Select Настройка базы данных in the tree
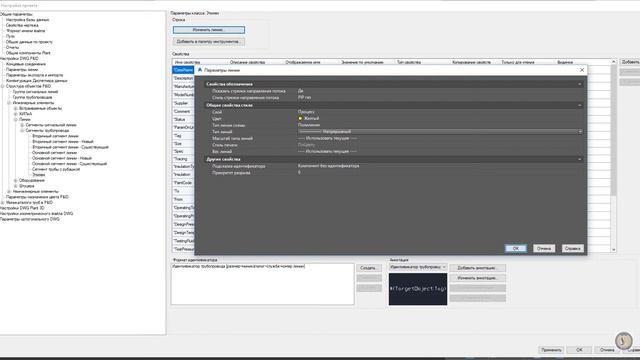The image size is (640, 360). click(x=27, y=20)
